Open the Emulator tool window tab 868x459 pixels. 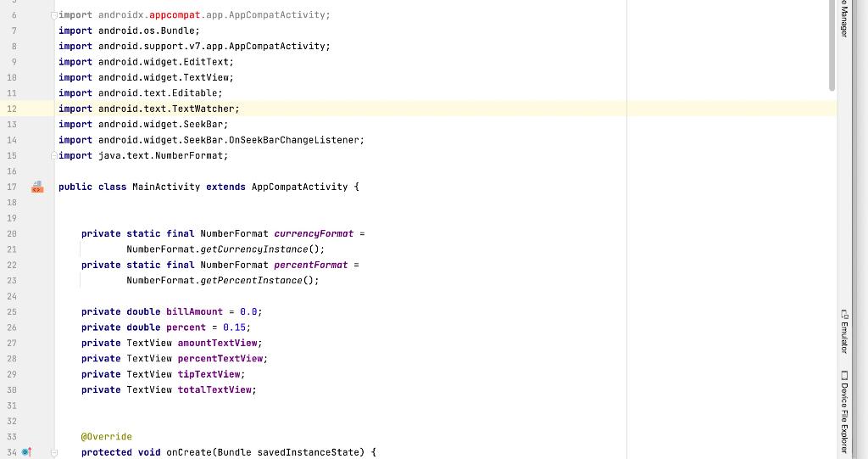click(x=844, y=332)
